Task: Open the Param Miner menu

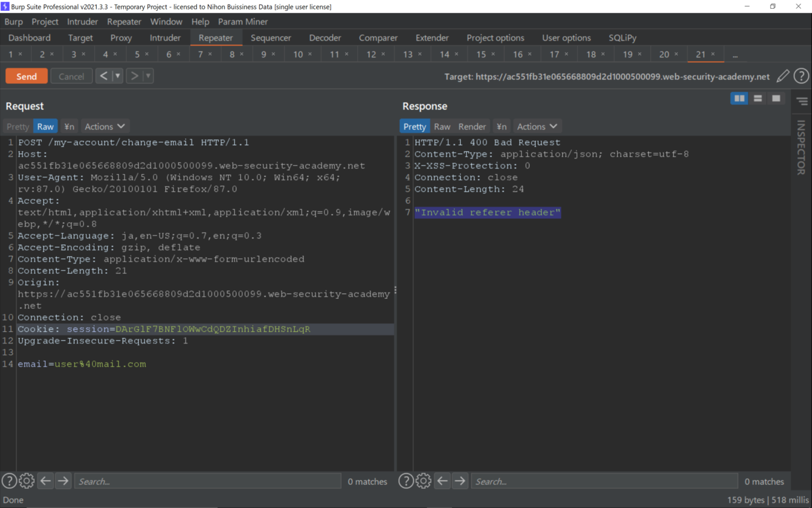Action: click(243, 21)
